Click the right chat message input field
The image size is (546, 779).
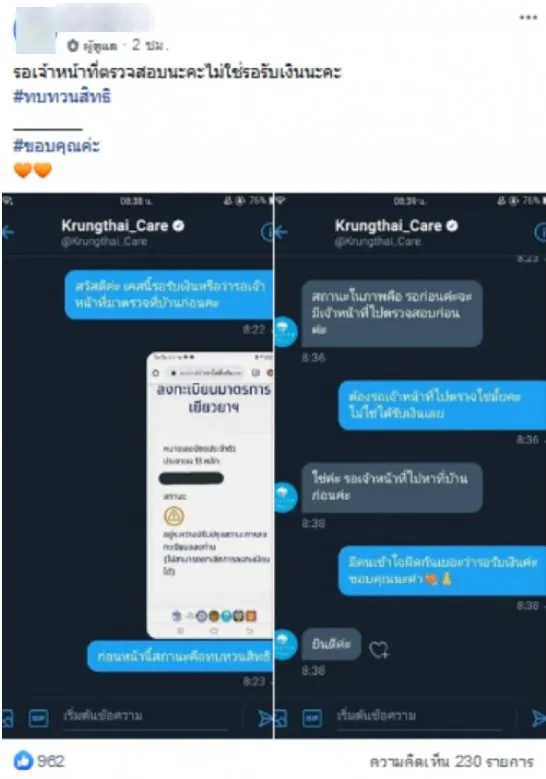(x=420, y=716)
